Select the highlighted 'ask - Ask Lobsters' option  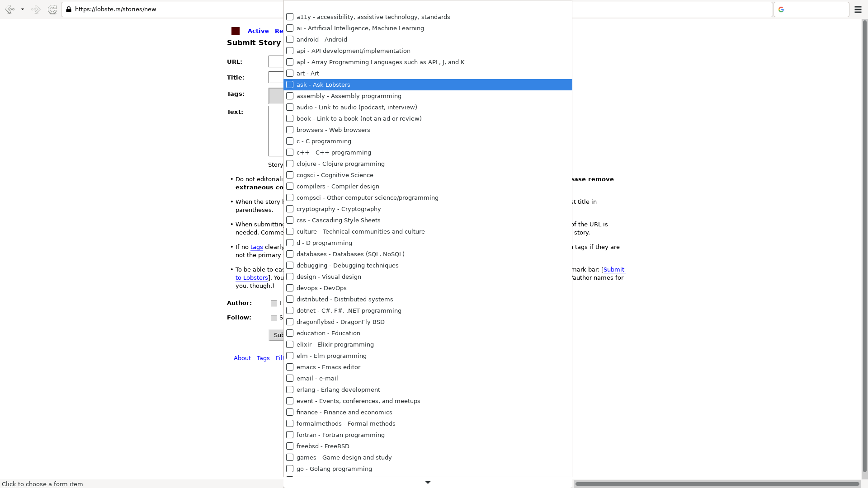323,84
